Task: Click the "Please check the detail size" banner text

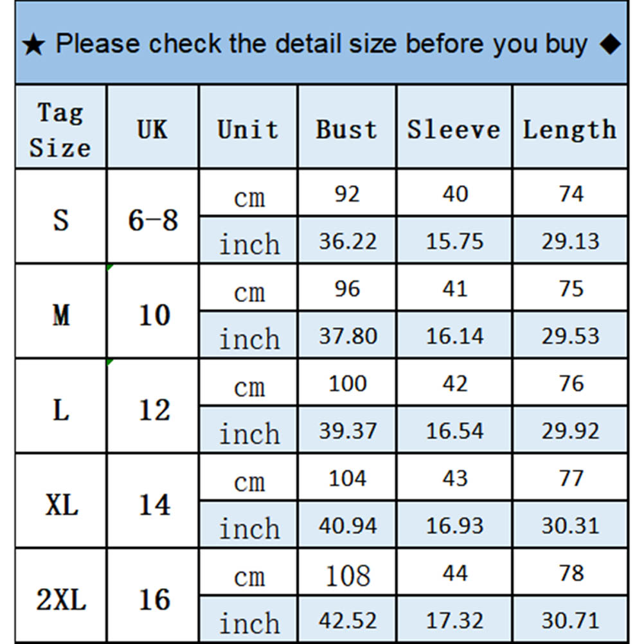Action: click(321, 44)
